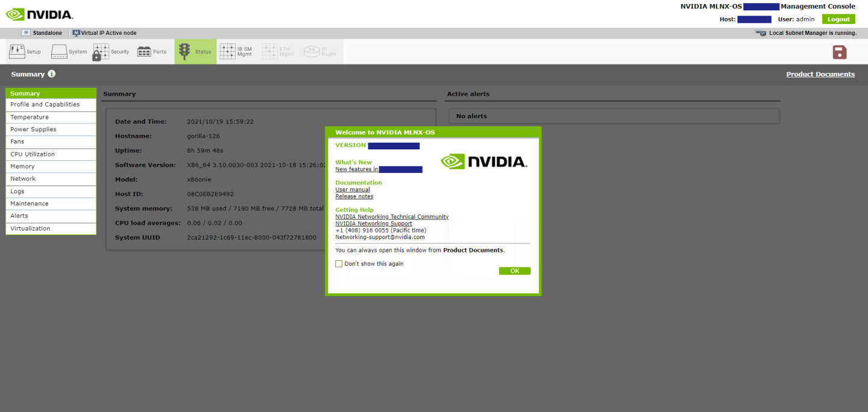Select Temperature in the sidebar
Image resolution: width=868 pixels, height=412 pixels.
pyautogui.click(x=30, y=117)
